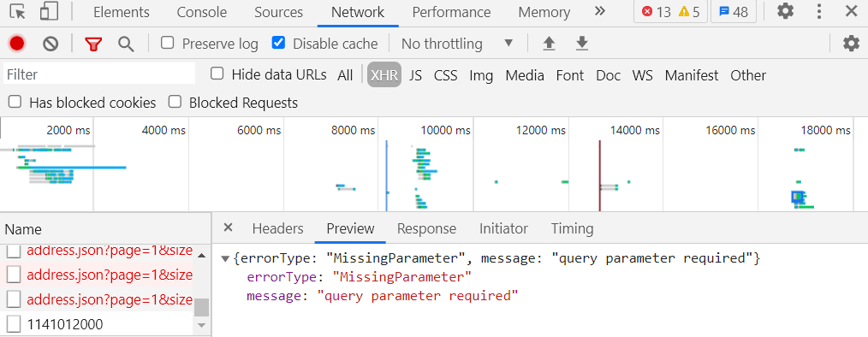Viewport: 868px width, 337px height.
Task: Open the Memory tab
Action: tap(544, 12)
